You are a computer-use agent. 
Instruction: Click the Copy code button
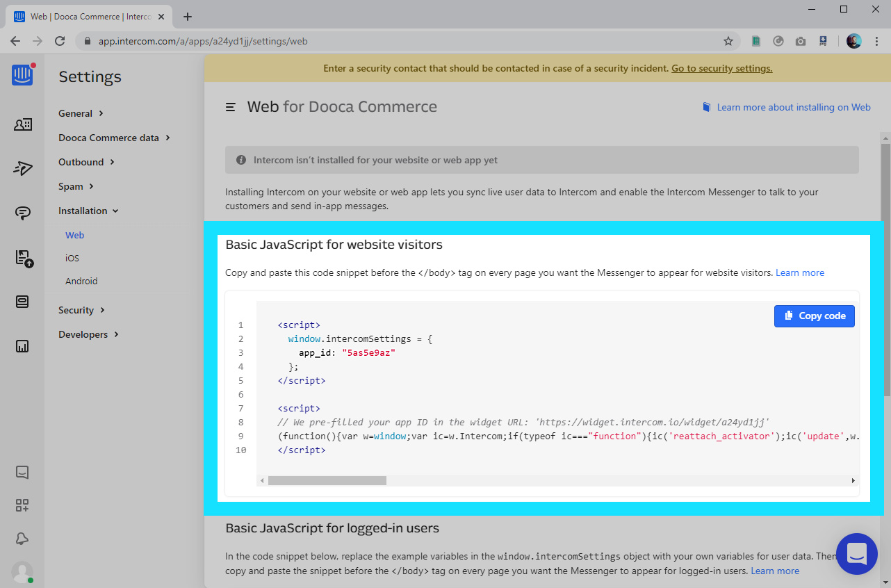815,316
